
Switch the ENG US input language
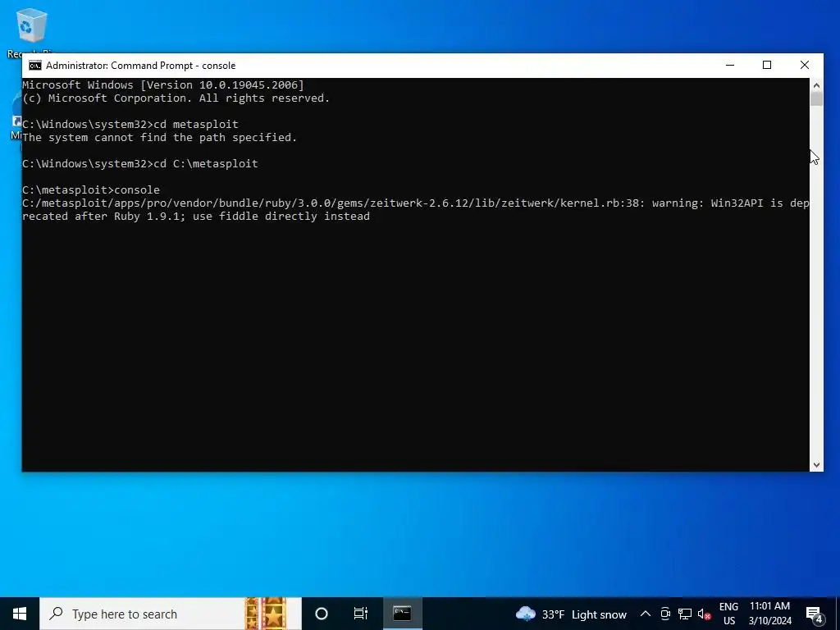coord(728,614)
